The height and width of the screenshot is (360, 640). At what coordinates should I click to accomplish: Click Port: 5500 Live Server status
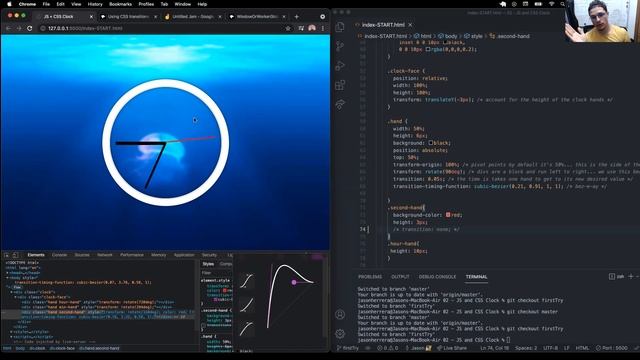click(611, 348)
